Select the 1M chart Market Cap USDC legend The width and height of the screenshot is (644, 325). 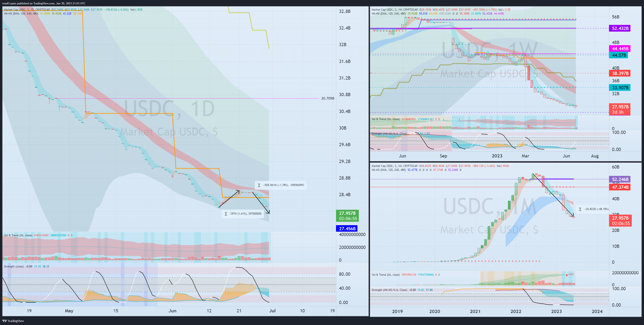point(440,166)
